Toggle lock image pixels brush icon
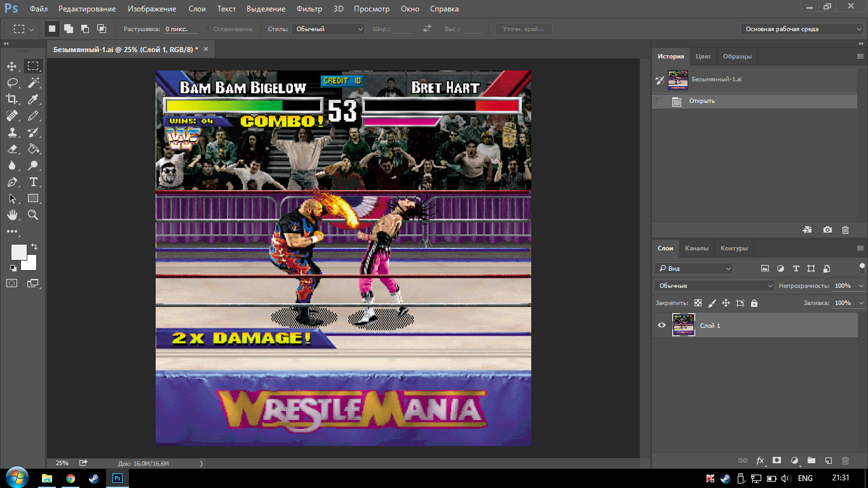The image size is (868, 488). (712, 303)
